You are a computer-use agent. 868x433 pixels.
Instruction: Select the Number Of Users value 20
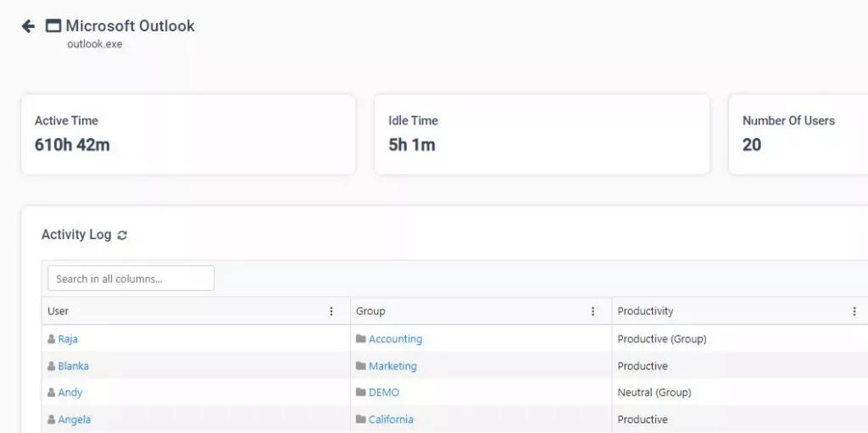click(752, 145)
